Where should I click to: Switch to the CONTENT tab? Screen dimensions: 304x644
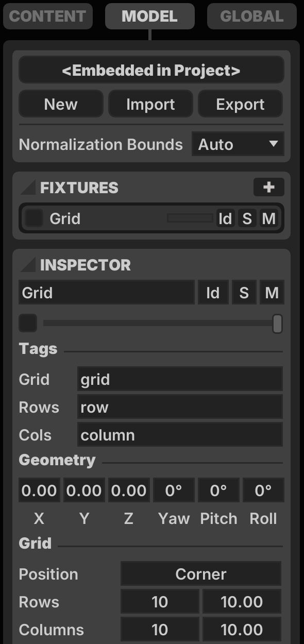(48, 16)
